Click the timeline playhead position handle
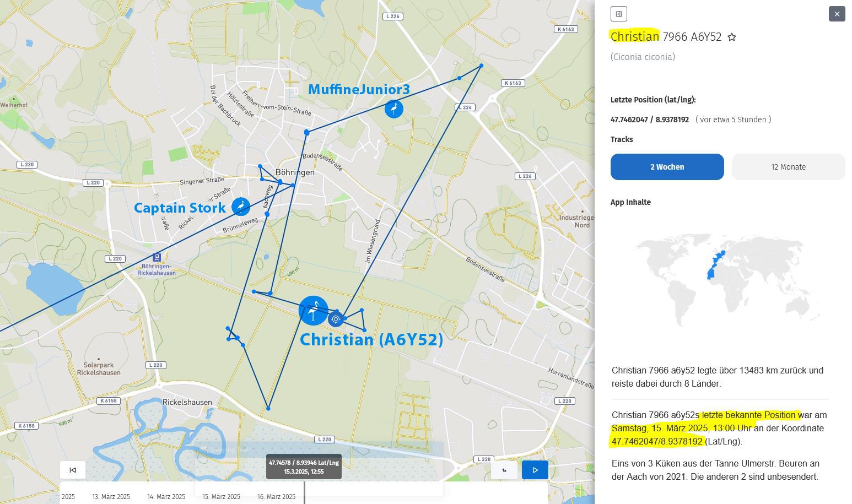The image size is (852, 504). point(304,491)
